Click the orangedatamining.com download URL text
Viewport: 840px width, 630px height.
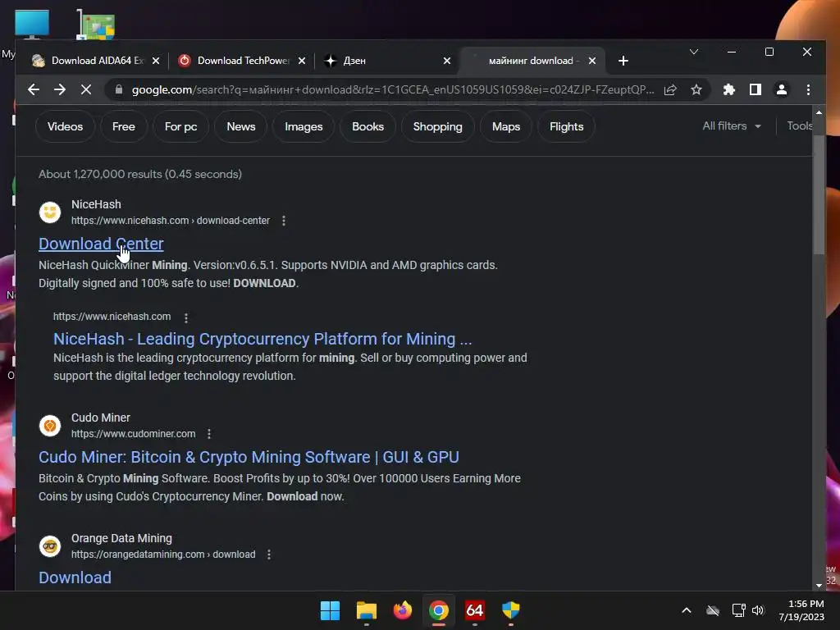coord(163,555)
